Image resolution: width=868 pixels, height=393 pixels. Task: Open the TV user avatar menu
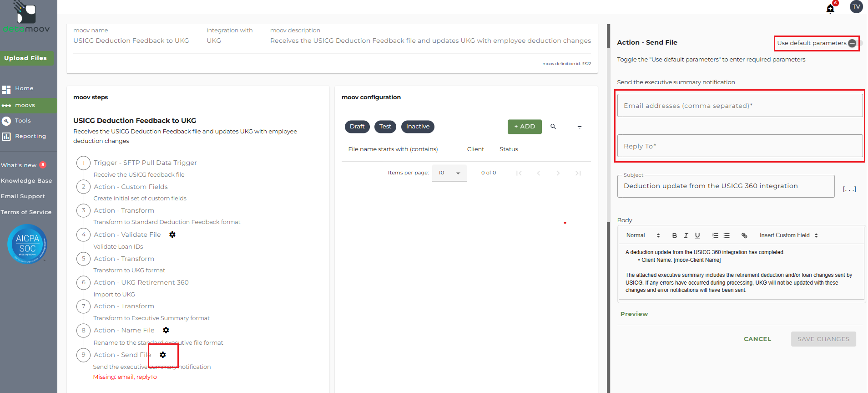pos(856,7)
